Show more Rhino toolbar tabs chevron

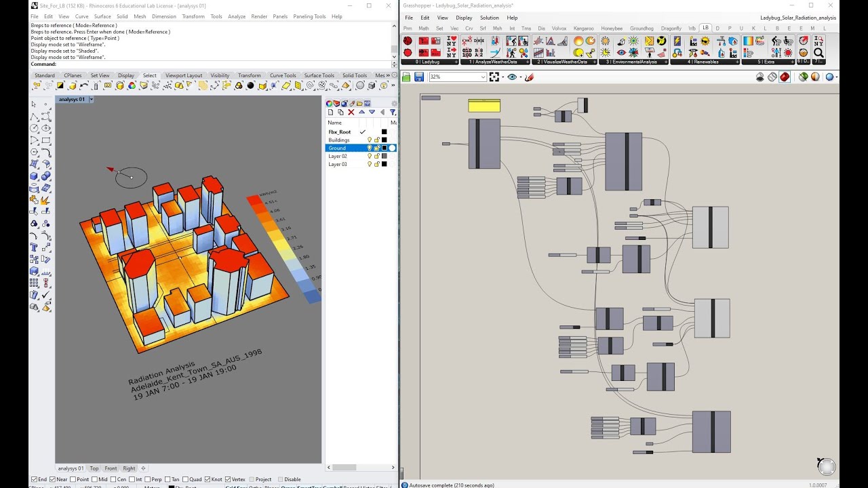point(388,75)
